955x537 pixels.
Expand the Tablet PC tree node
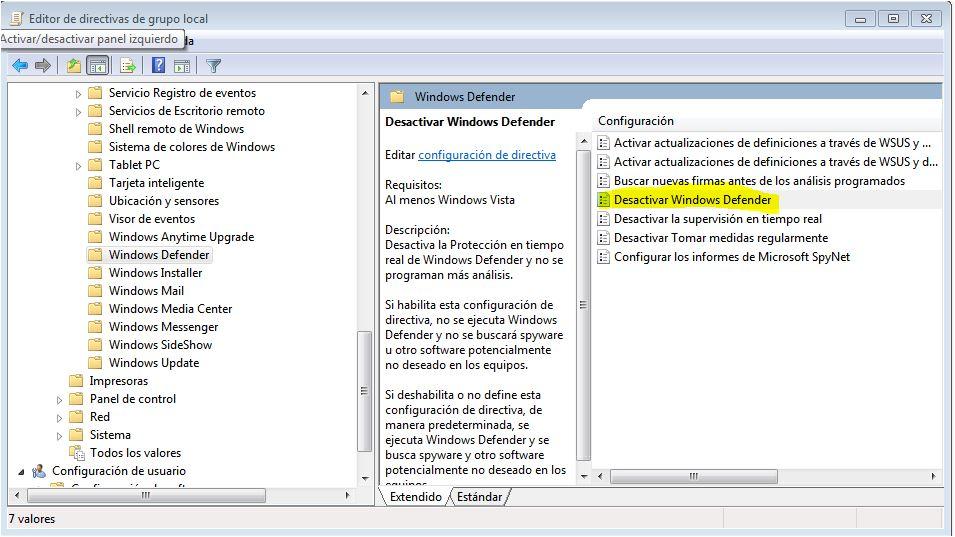coord(78,166)
